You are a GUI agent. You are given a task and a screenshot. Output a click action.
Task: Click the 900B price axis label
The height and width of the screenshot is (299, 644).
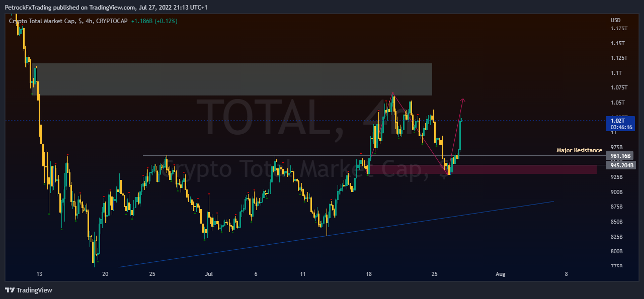click(x=616, y=192)
